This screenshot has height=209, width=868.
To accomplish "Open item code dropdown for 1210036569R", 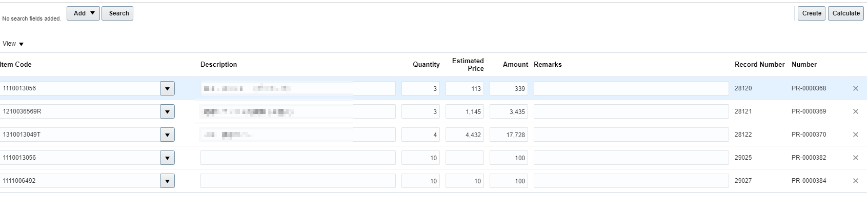I will (x=168, y=111).
